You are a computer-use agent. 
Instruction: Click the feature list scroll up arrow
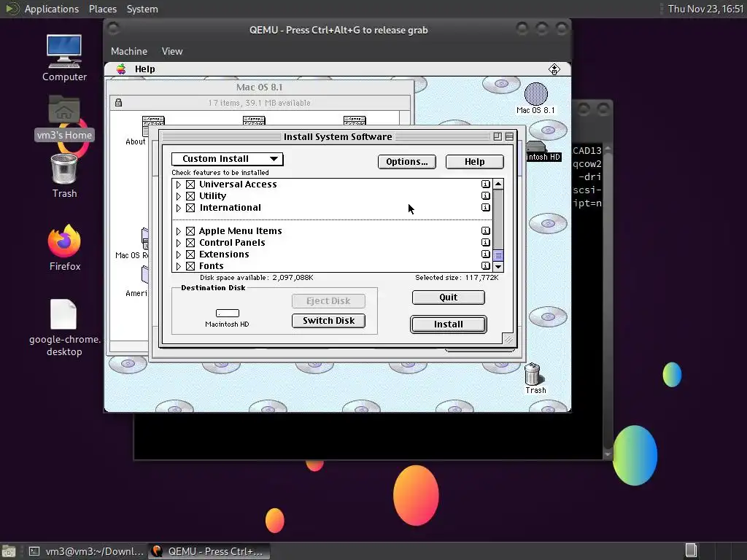(x=498, y=184)
